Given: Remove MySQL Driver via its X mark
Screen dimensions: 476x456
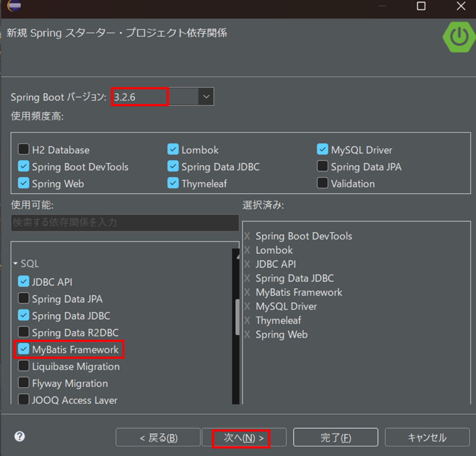Looking at the screenshot, I should pos(247,306).
